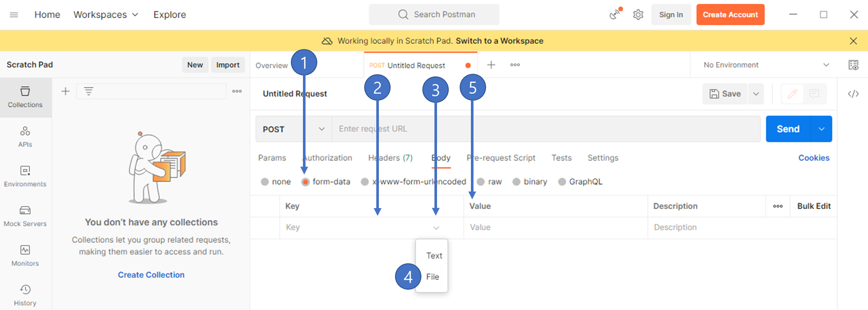This screenshot has width=868, height=310.
Task: Click the Create Account button
Action: 730,14
